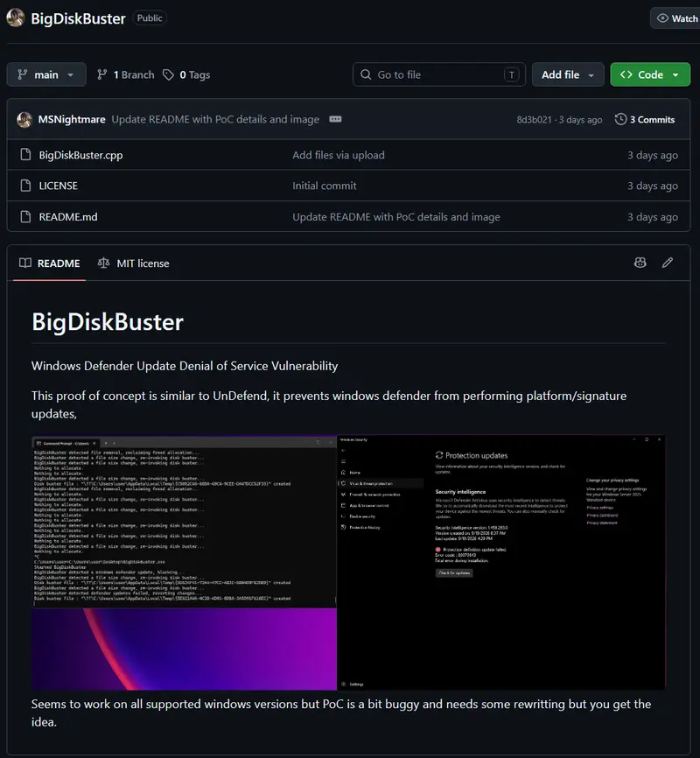Click the 3 days ago timestamp on LICENSE row

click(652, 186)
